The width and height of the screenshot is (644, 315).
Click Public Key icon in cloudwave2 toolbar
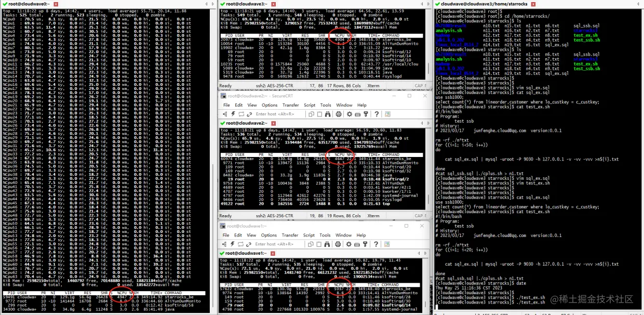(366, 114)
